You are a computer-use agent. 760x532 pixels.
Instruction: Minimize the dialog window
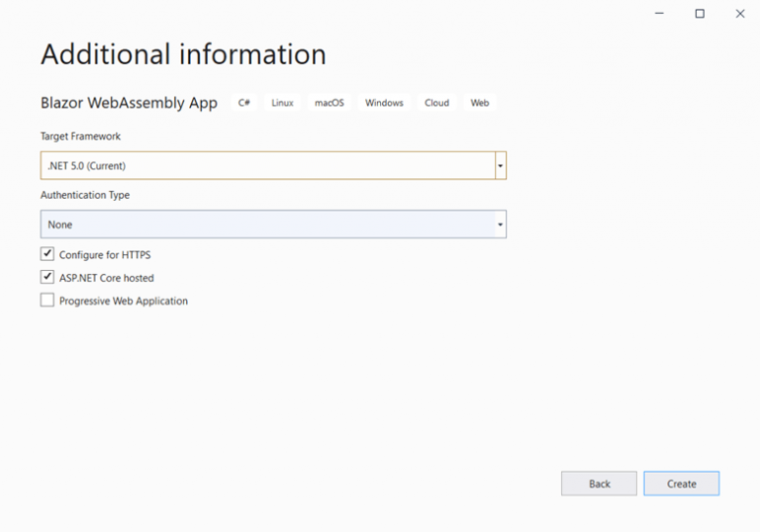tap(660, 14)
